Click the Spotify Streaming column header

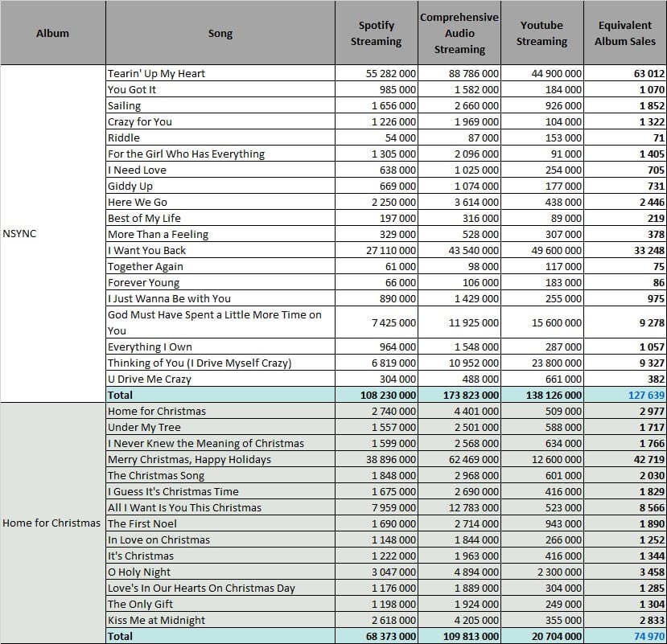click(376, 33)
